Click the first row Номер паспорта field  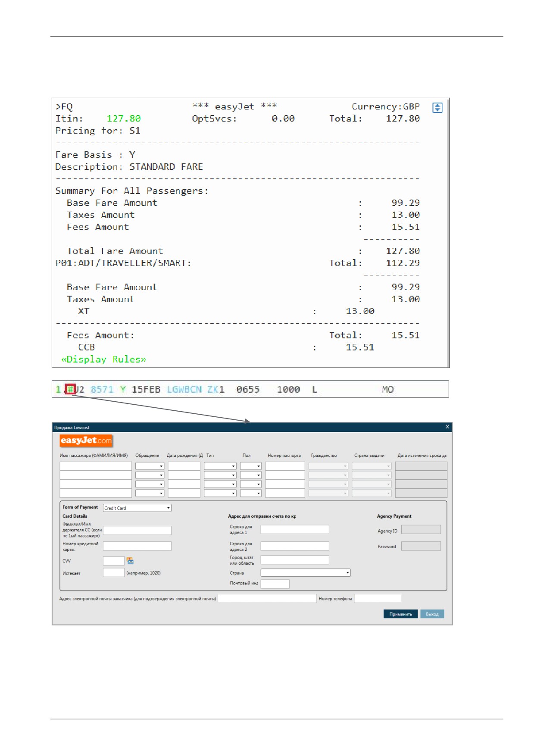click(285, 466)
